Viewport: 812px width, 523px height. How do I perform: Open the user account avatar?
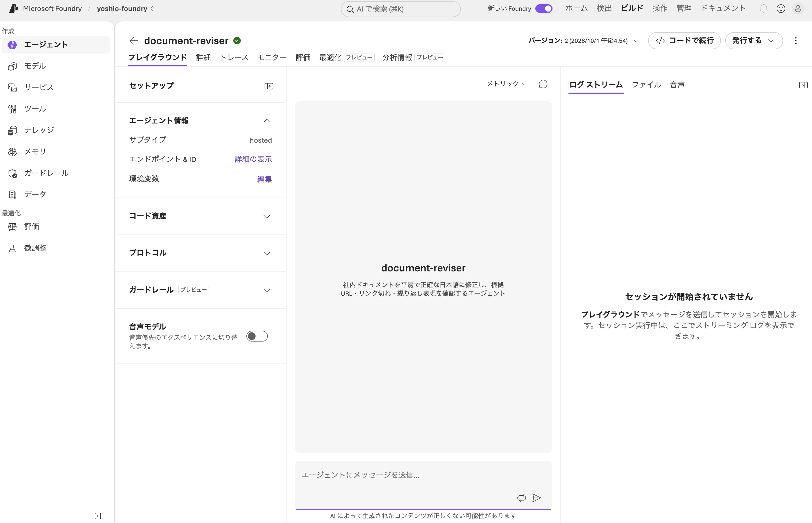pos(798,9)
